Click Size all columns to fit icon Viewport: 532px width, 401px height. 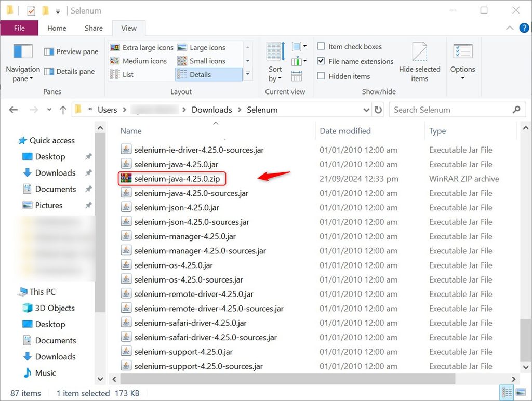coord(297,76)
